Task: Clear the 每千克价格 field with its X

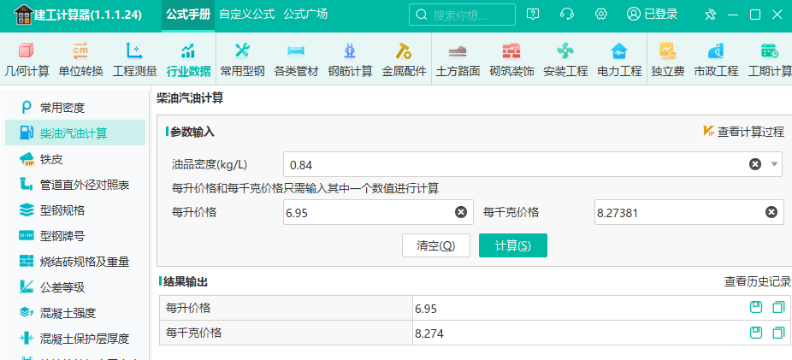Action: pyautogui.click(x=771, y=212)
